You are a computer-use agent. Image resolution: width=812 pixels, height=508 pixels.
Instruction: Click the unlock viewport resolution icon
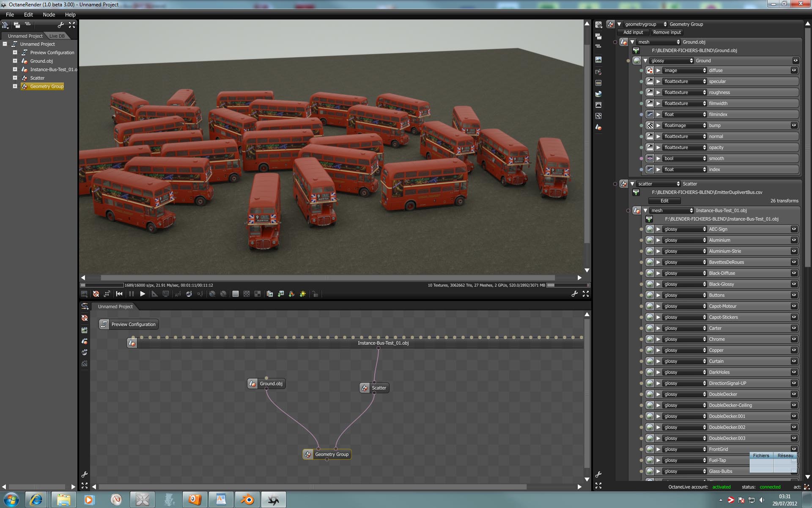pyautogui.click(x=315, y=294)
